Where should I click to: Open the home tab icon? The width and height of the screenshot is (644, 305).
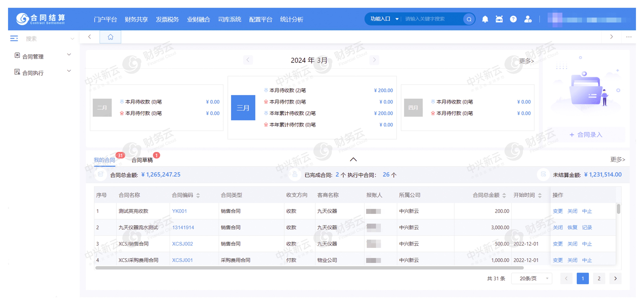click(x=110, y=37)
